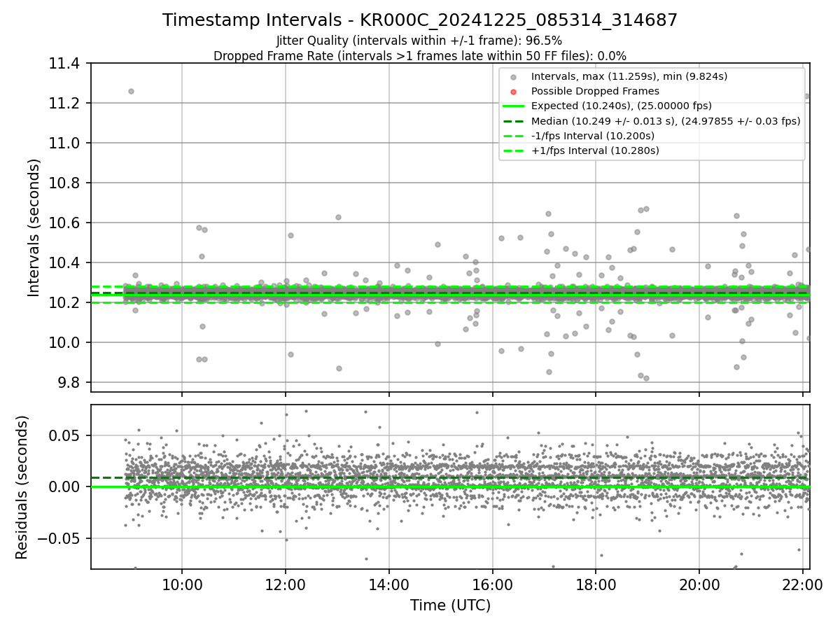Click the plot title 'Timestamp Intervals - KR000C_20241225_085314_314687'
The image size is (840, 630).
420,20
